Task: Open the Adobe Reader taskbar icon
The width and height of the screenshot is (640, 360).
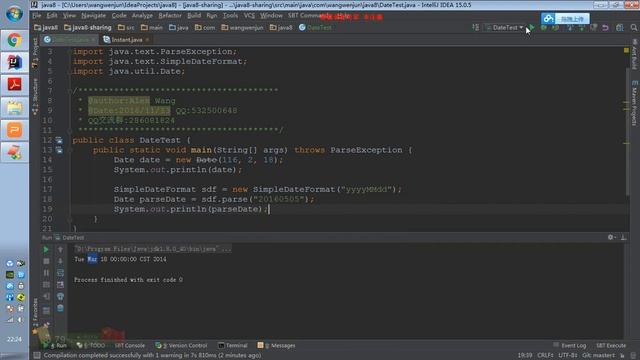Action: [14, 85]
